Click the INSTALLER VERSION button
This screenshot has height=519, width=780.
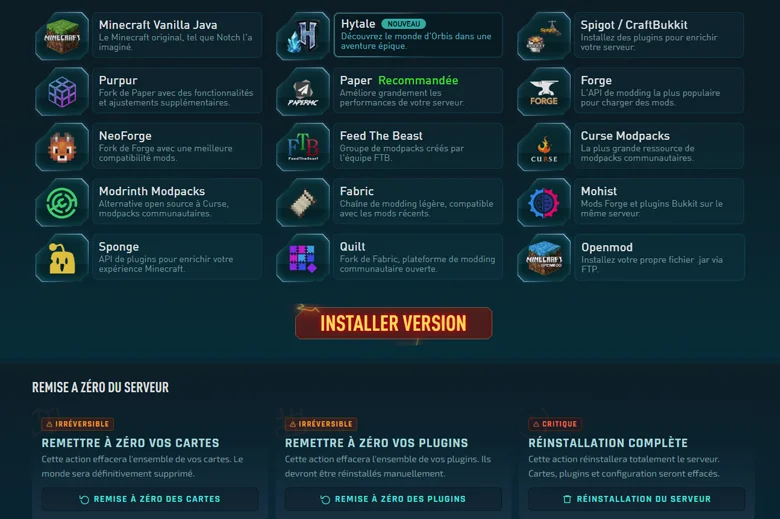tap(393, 323)
